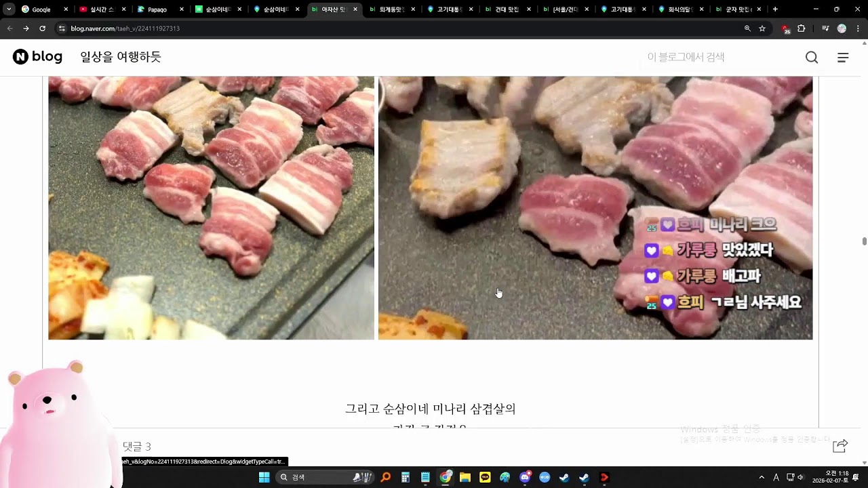The height and width of the screenshot is (488, 868).
Task: Open File Explorer from the taskbar
Action: [465, 477]
